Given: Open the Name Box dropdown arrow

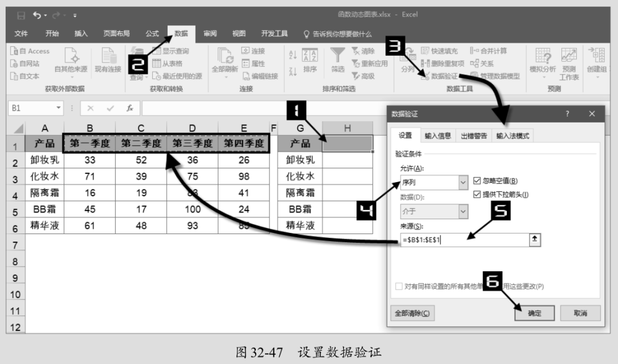Looking at the screenshot, I should (58, 108).
